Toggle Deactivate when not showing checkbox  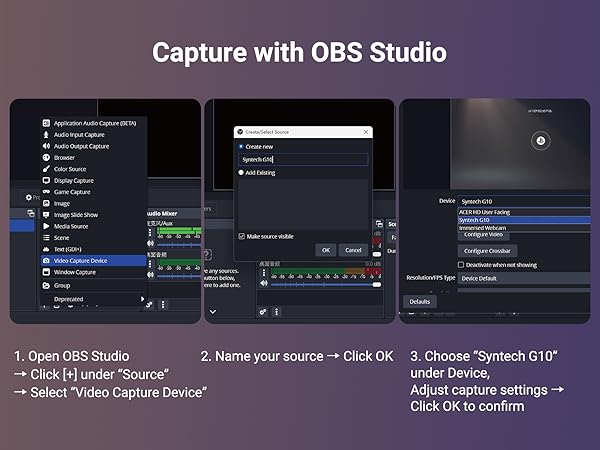click(461, 265)
